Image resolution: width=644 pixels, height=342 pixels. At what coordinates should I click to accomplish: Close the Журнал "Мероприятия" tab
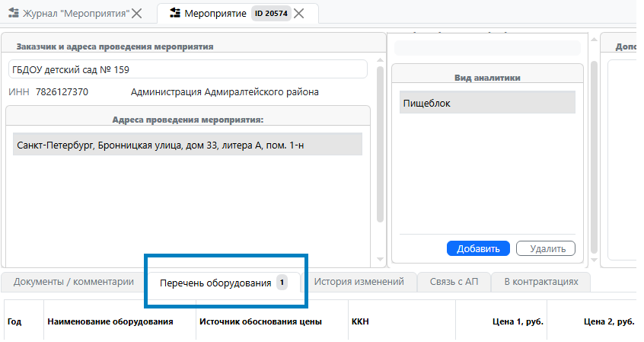[136, 13]
